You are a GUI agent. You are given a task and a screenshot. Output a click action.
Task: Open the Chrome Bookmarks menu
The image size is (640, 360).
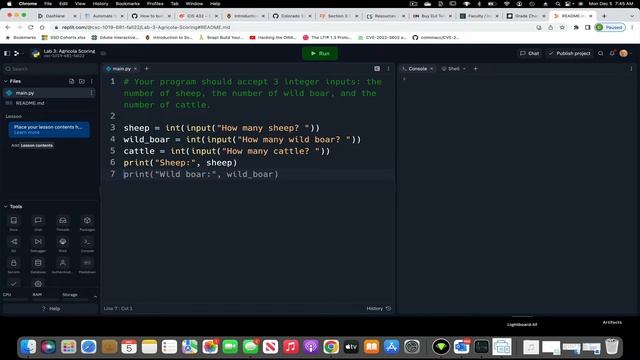(127, 4)
